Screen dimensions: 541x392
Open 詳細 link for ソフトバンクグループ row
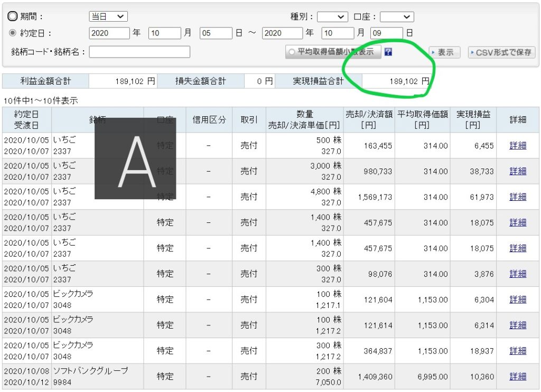518,377
